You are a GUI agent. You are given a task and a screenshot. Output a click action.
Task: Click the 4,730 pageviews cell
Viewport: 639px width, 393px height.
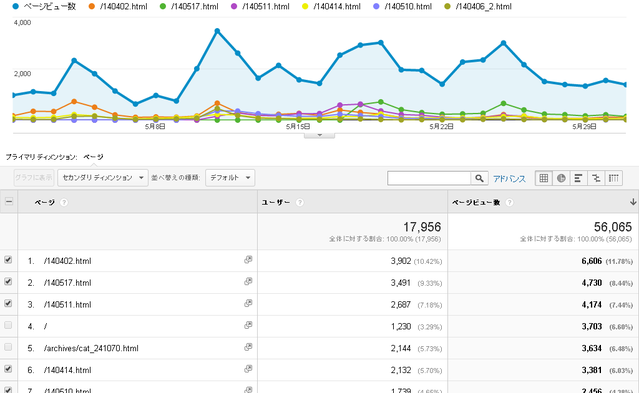tap(591, 283)
